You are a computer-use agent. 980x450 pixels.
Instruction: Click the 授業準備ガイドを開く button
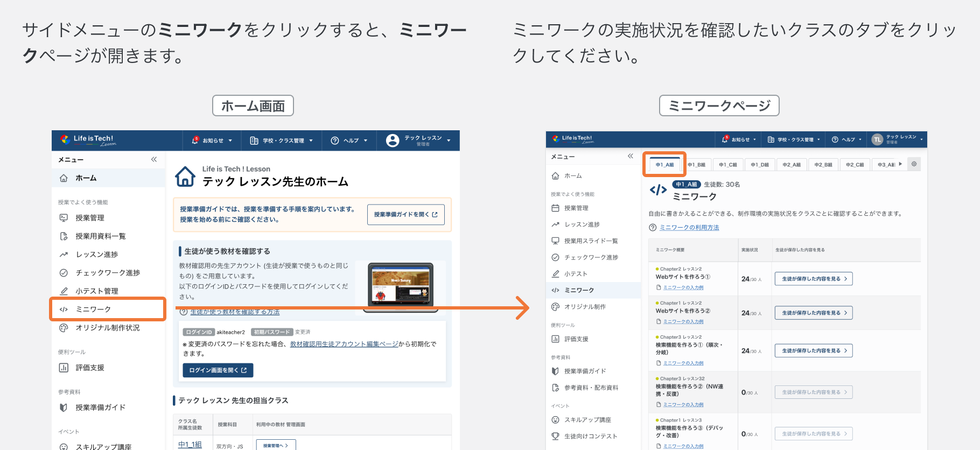coord(406,214)
